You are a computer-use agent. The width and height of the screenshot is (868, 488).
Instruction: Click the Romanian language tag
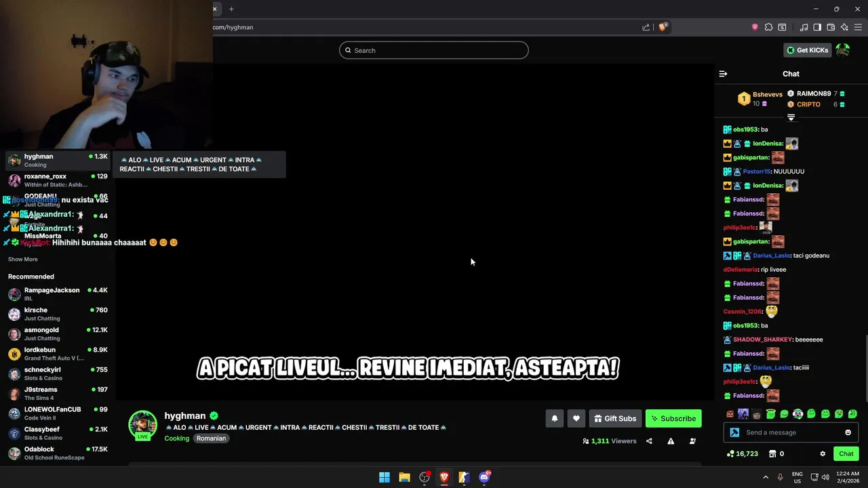point(211,439)
